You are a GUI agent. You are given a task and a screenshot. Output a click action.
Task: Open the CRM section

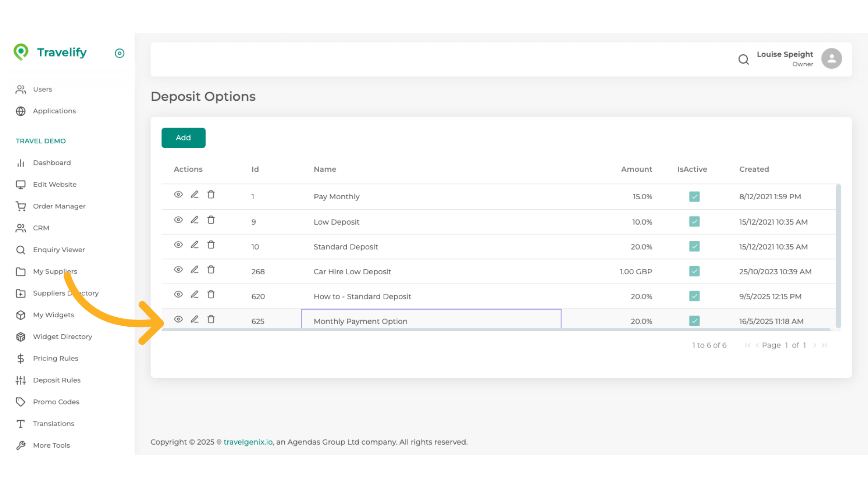pyautogui.click(x=41, y=228)
